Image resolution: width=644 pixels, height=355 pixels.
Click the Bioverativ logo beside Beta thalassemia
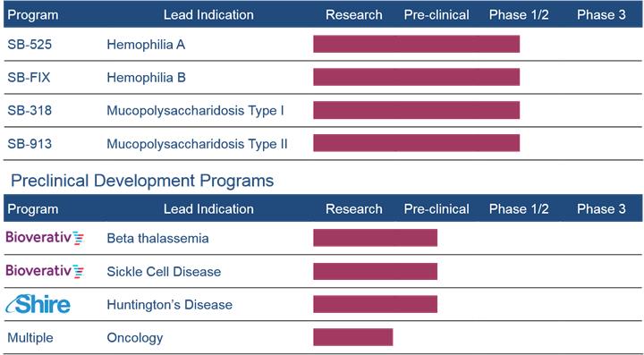click(45, 238)
